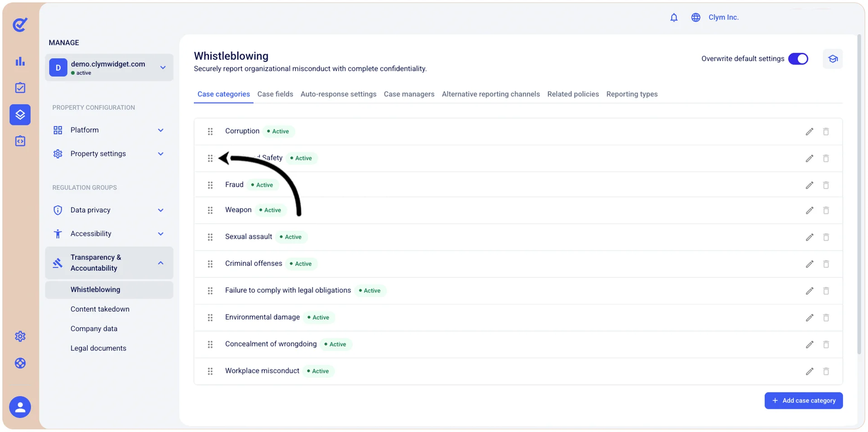The height and width of the screenshot is (432, 868).
Task: Edit the Fraud category
Action: click(810, 185)
